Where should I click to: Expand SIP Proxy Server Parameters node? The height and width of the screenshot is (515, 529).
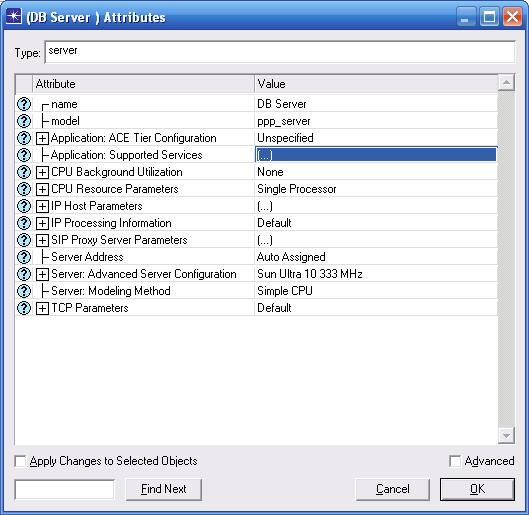click(x=42, y=240)
